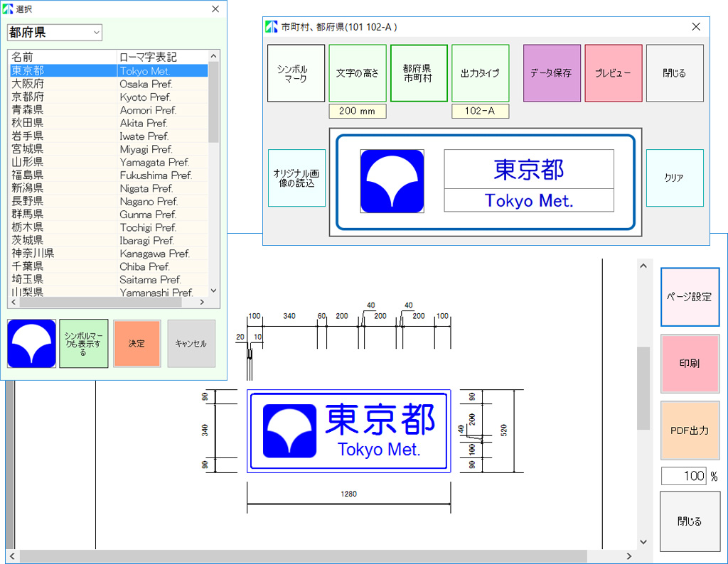The height and width of the screenshot is (564, 728).
Task: Open the 都府県 category dropdown
Action: (x=54, y=33)
